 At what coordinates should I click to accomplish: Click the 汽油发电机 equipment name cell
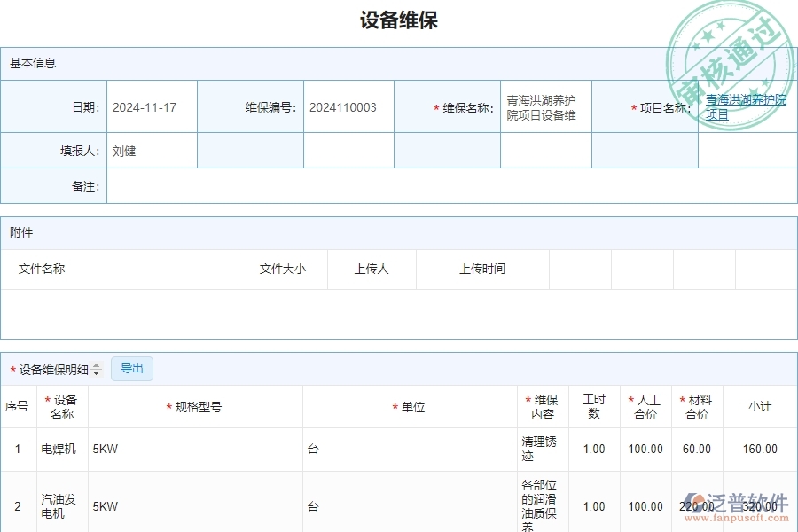point(58,506)
